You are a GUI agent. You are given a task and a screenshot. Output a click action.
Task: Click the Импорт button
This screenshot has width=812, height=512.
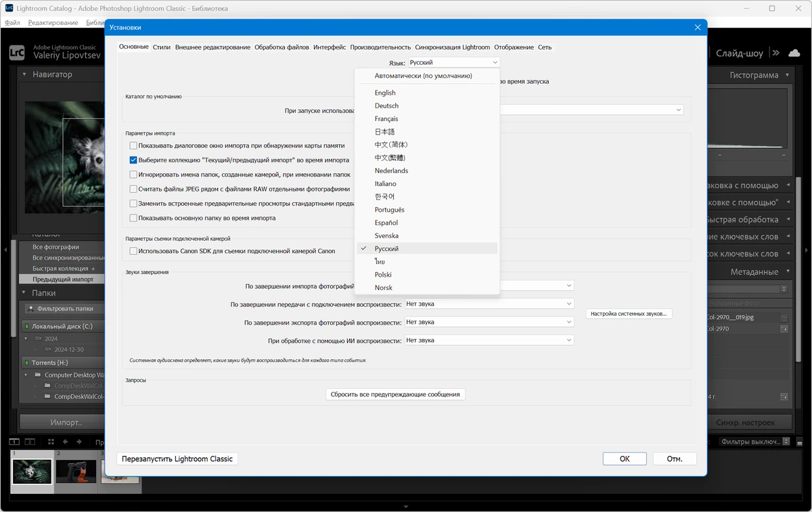coord(62,422)
